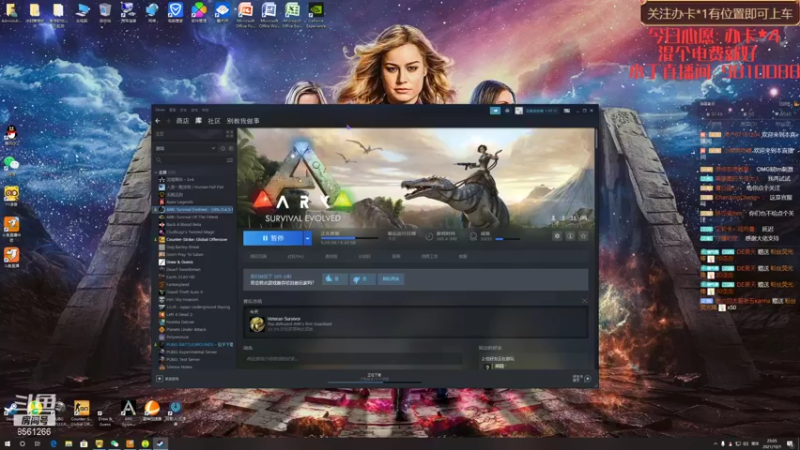Open the dropdown arrow beside the 暂停 button

coord(307,238)
